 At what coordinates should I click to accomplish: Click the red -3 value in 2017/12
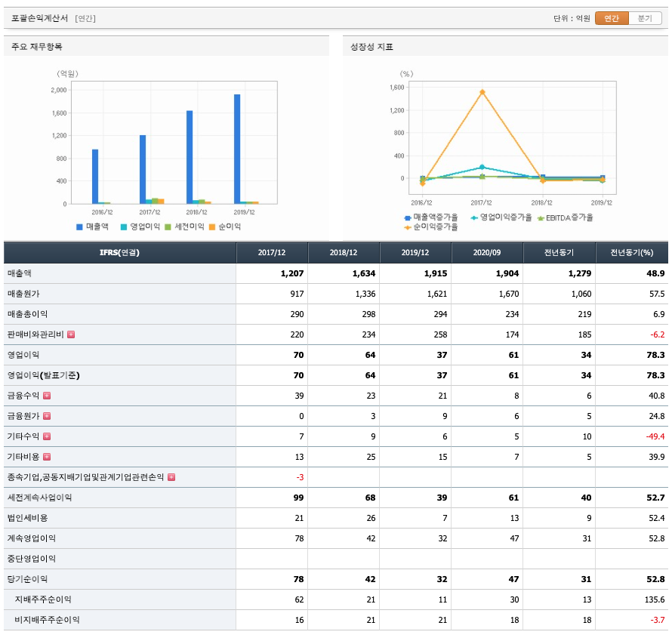pos(300,477)
